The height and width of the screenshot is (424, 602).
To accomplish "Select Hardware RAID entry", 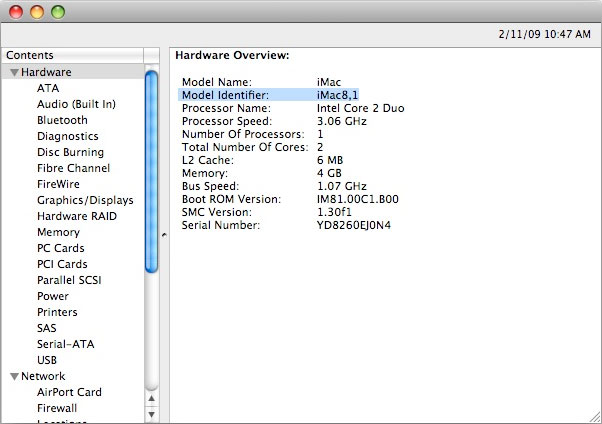I will pyautogui.click(x=77, y=216).
